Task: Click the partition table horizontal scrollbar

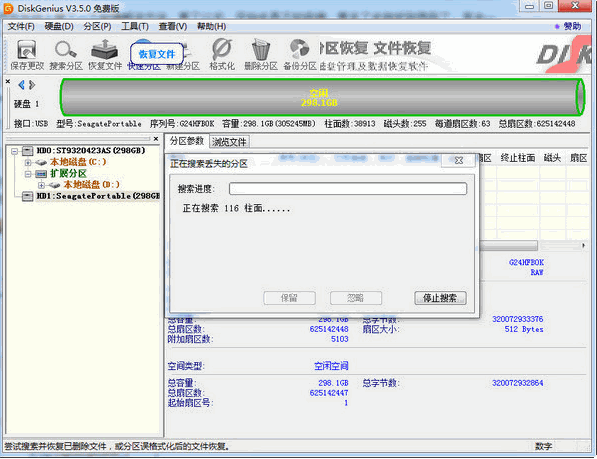Action: click(509, 245)
